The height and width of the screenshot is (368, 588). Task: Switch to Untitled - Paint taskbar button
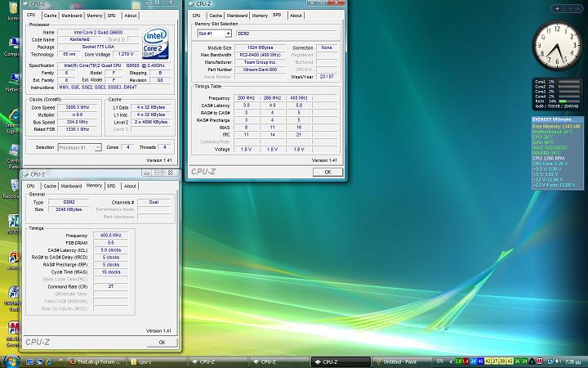401,361
